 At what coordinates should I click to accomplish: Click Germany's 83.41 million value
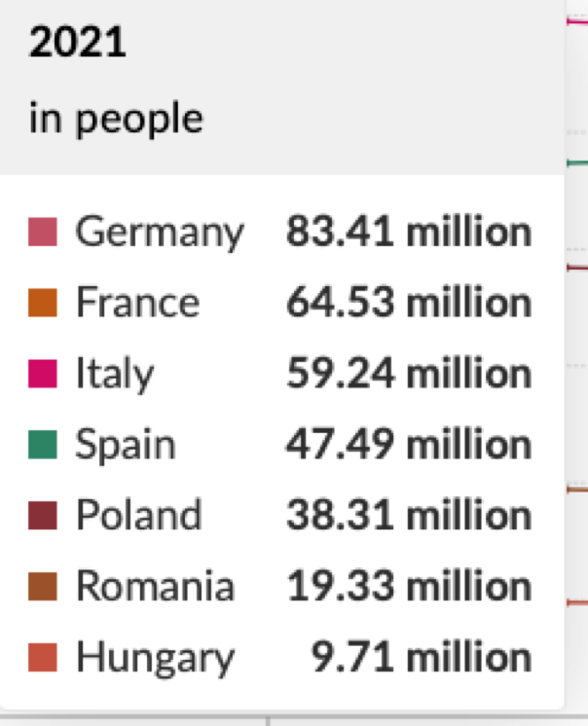coord(409,233)
